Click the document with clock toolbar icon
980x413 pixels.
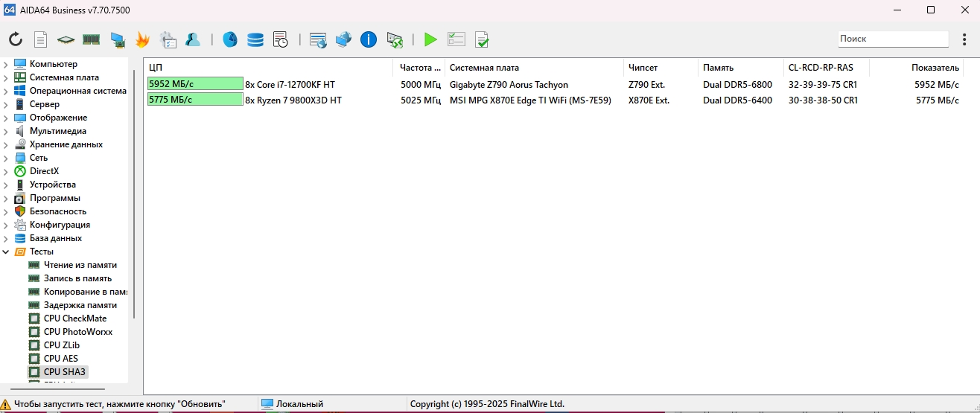[x=281, y=39]
